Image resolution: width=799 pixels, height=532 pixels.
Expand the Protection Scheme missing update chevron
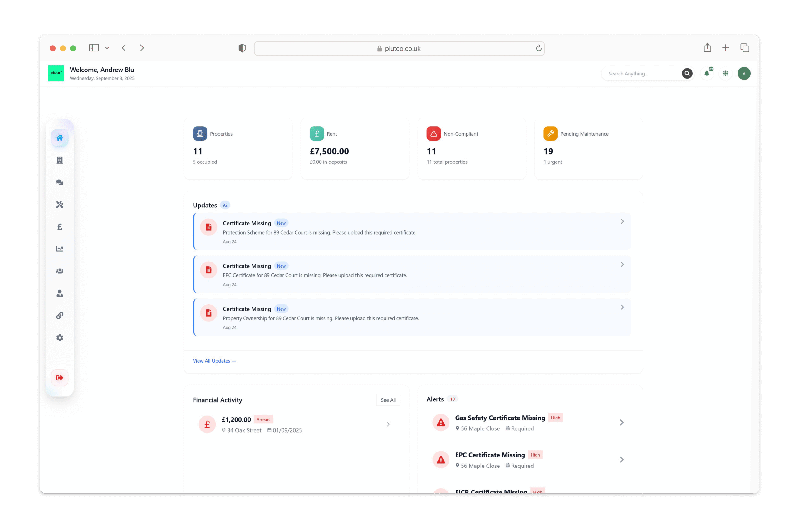pos(622,221)
